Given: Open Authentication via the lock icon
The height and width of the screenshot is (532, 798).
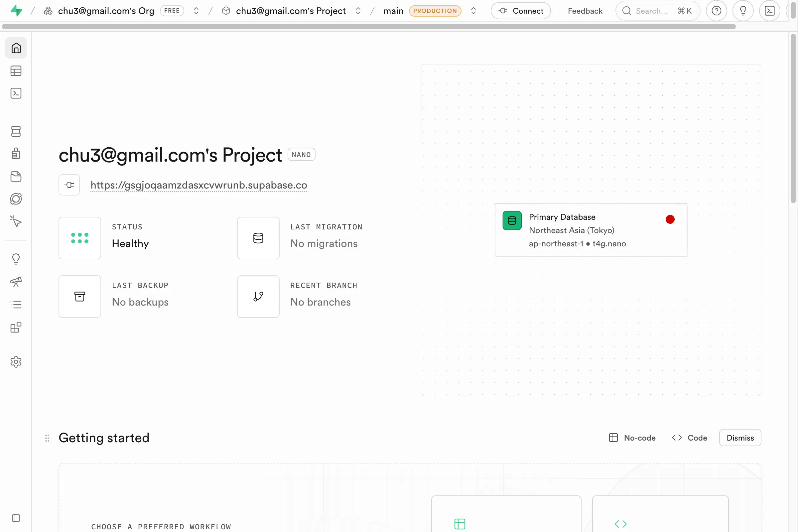Looking at the screenshot, I should [16, 154].
